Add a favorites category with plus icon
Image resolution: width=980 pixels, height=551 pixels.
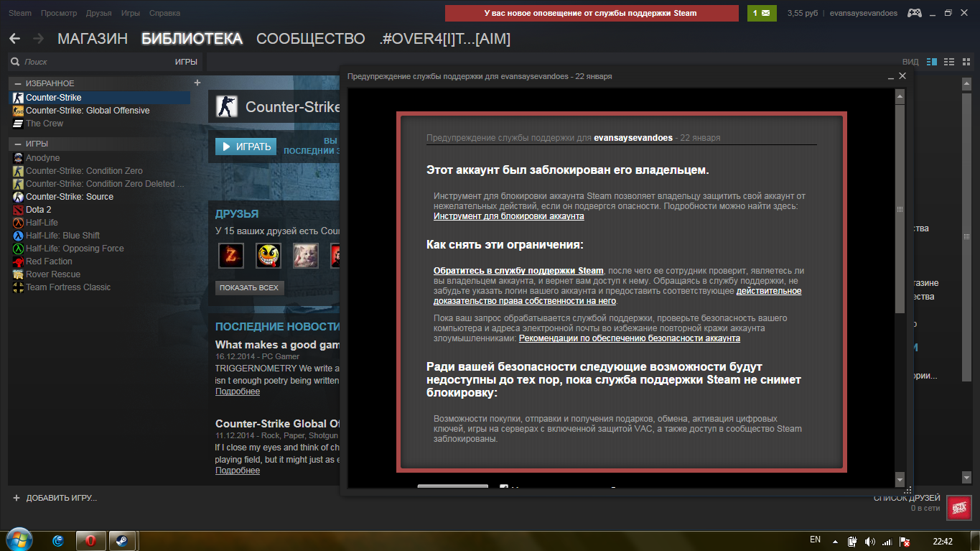[197, 83]
